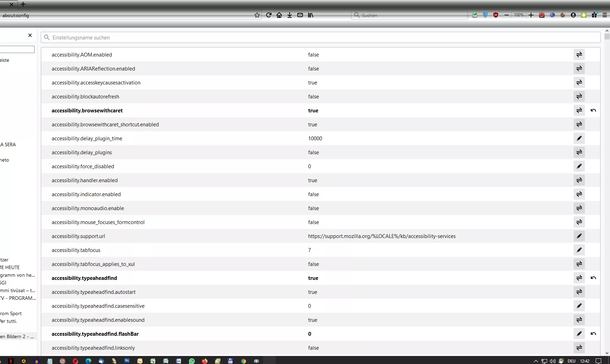Toggle accessibility.ARIAReflection.enabled value
The width and height of the screenshot is (610, 364).
coord(579,68)
